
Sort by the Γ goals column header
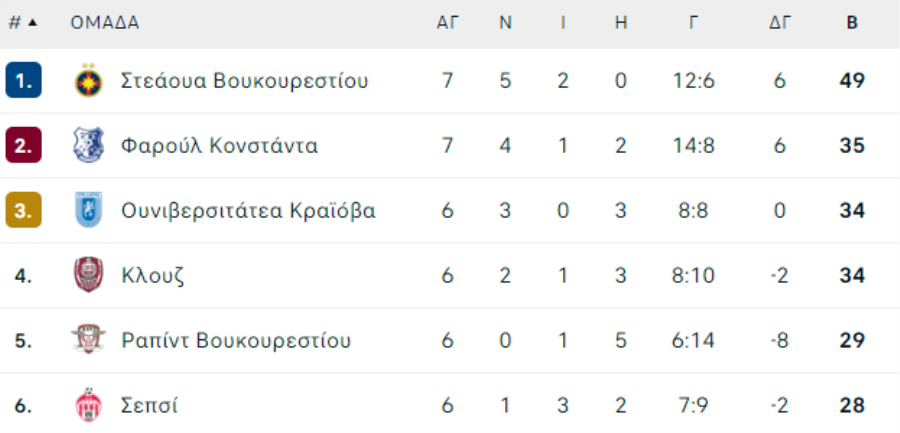[x=693, y=23]
